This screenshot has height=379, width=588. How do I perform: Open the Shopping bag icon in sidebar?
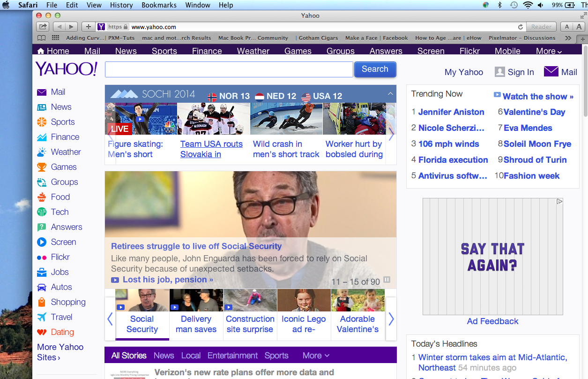(x=42, y=302)
